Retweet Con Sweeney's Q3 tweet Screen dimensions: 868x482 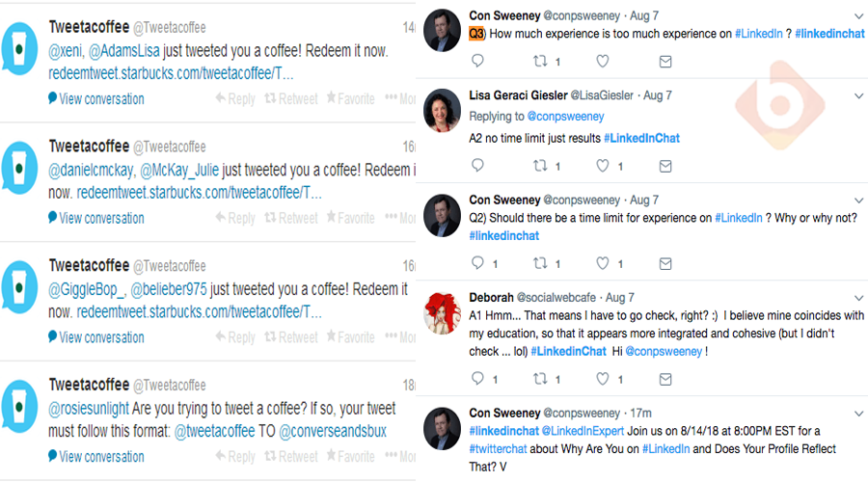pyautogui.click(x=540, y=62)
